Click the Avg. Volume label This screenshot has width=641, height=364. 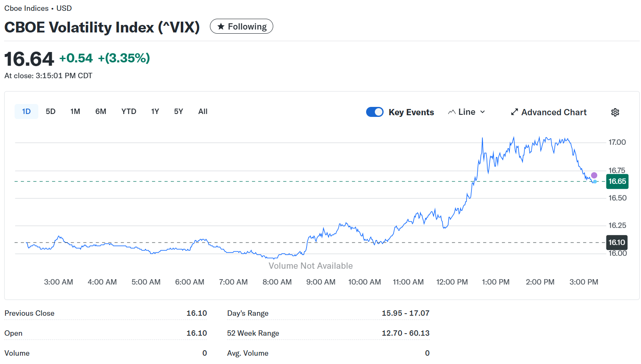248,353
